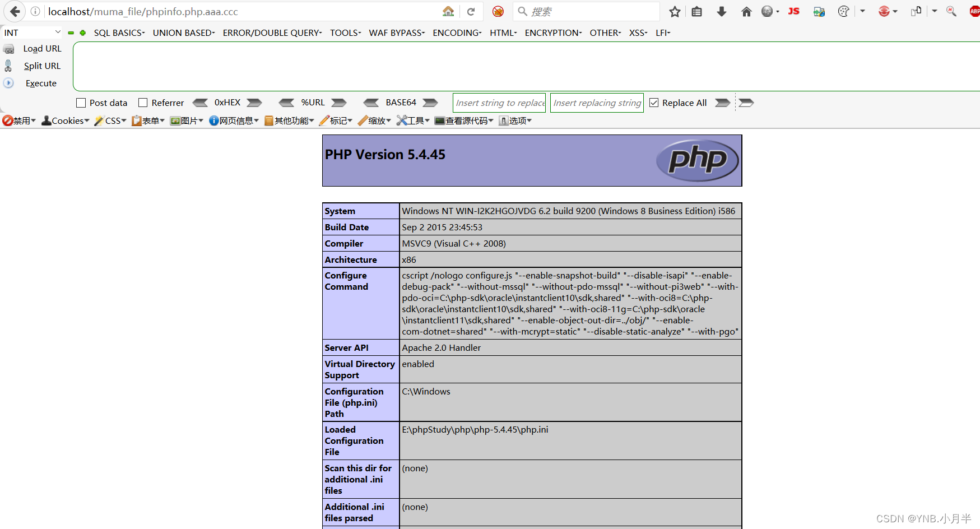Open downloads with the down arrow icon

[722, 11]
